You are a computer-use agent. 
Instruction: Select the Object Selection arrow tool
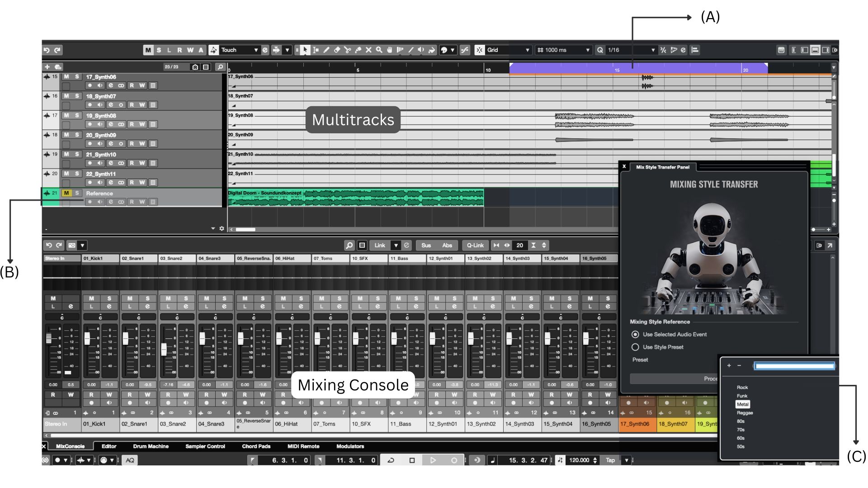(x=305, y=50)
